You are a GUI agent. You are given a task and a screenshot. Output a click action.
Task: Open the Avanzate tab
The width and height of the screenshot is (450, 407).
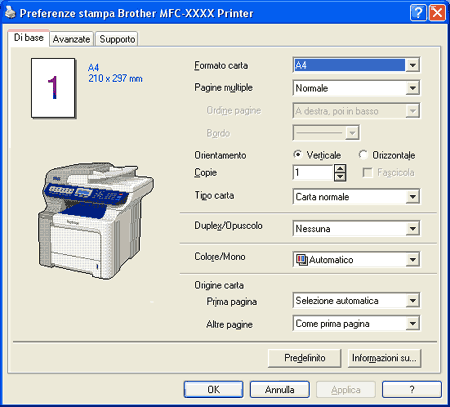coord(71,39)
